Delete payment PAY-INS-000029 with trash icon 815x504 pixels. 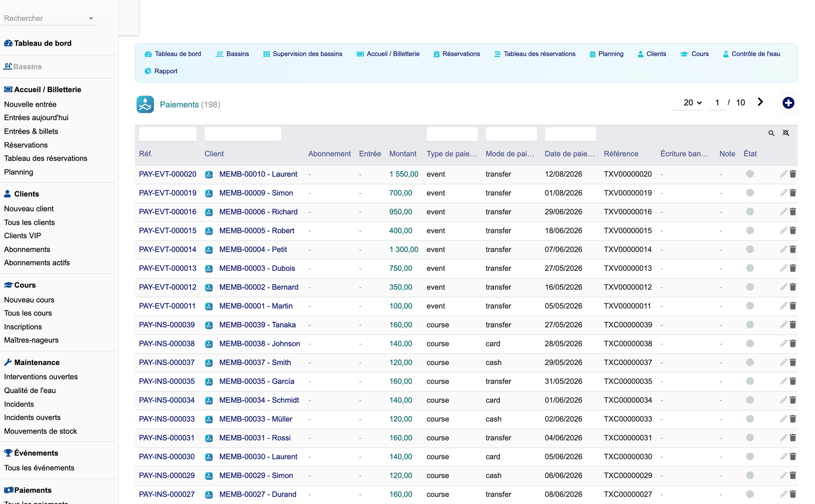click(793, 476)
